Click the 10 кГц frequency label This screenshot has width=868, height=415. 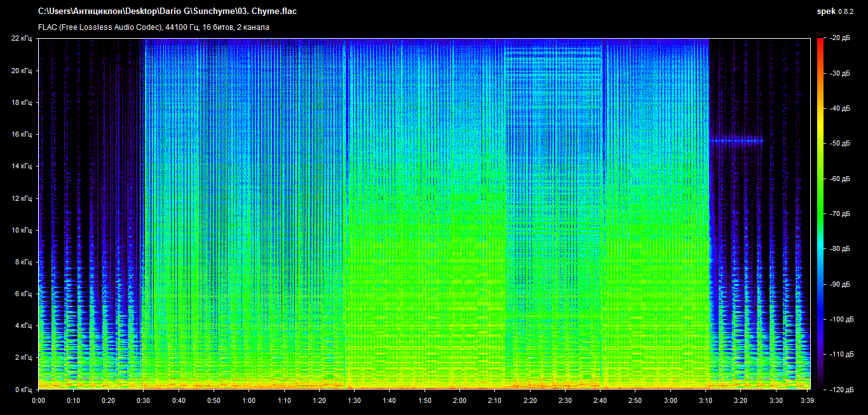point(23,230)
